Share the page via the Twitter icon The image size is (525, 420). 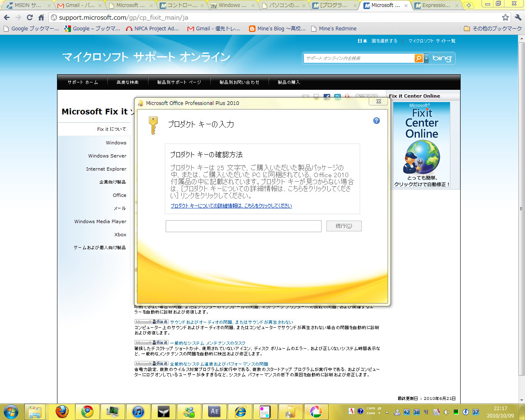[x=338, y=96]
